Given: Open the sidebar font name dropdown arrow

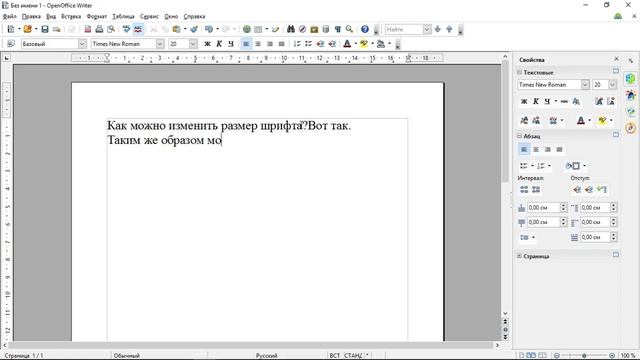Looking at the screenshot, I should (x=585, y=84).
